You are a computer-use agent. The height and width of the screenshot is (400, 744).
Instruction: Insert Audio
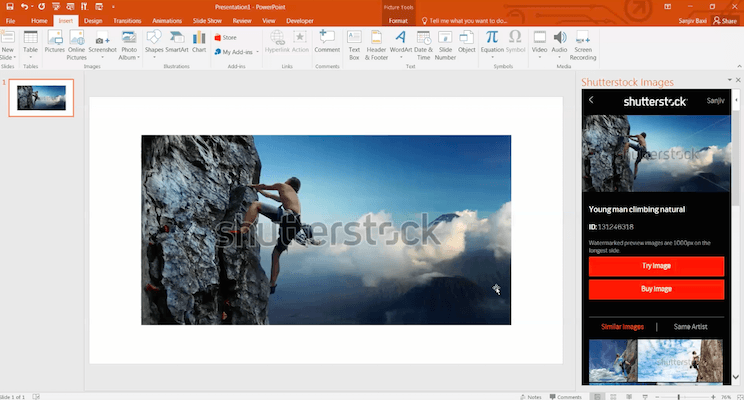tap(559, 44)
